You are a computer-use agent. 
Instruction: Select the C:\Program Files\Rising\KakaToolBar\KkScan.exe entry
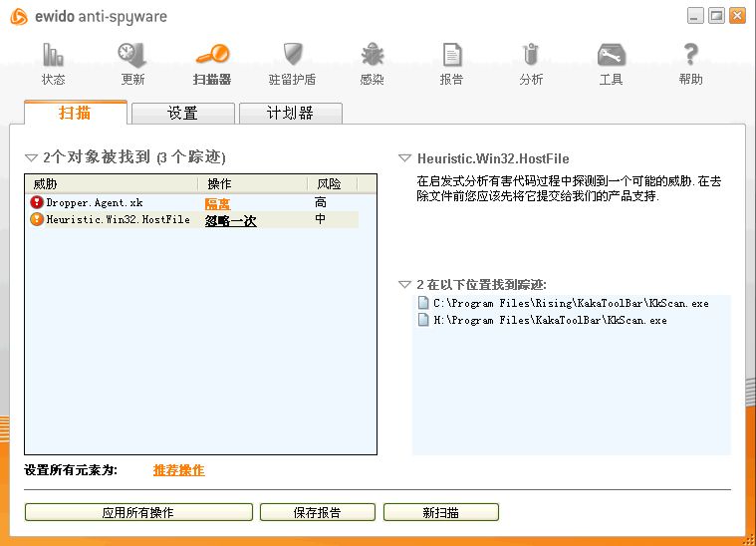click(x=571, y=303)
